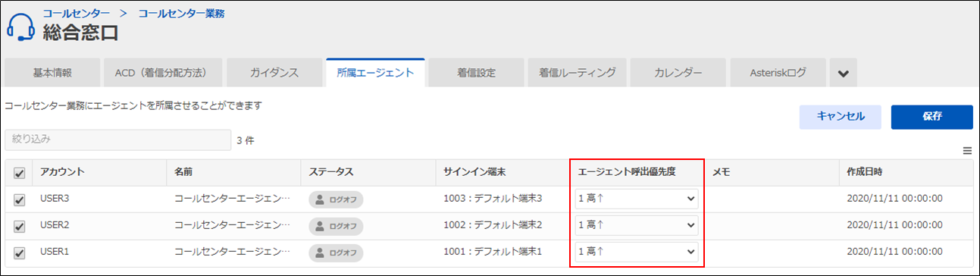Open the コールセンター業務 breadcrumb link

click(181, 13)
